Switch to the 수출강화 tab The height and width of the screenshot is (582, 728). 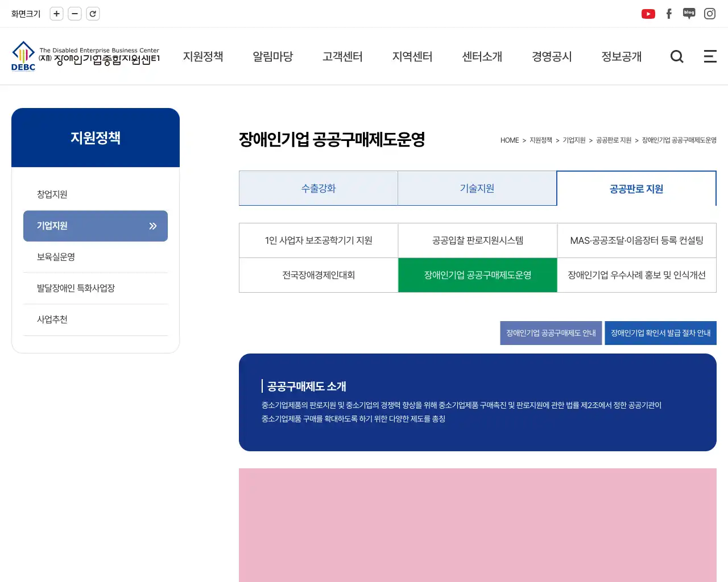coord(318,188)
